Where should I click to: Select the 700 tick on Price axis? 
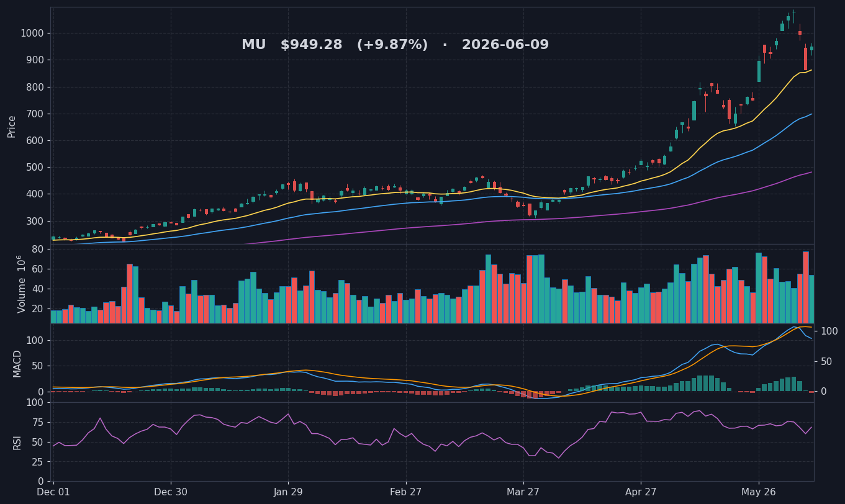tap(35, 114)
